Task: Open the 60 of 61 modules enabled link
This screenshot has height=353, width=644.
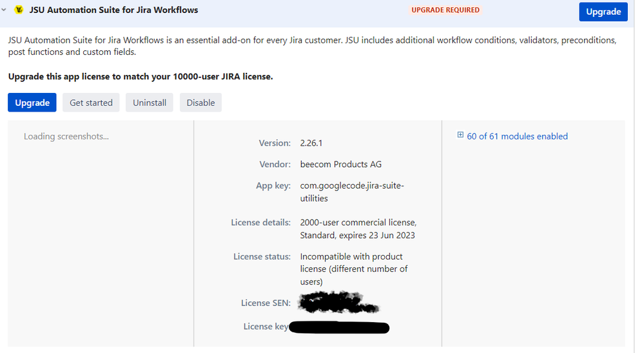Action: (x=517, y=136)
